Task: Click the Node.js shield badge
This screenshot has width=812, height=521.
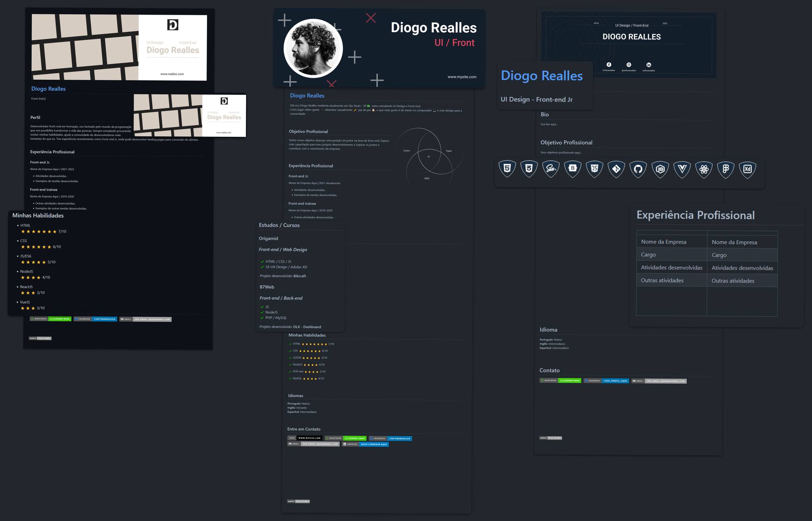Action: tap(660, 169)
